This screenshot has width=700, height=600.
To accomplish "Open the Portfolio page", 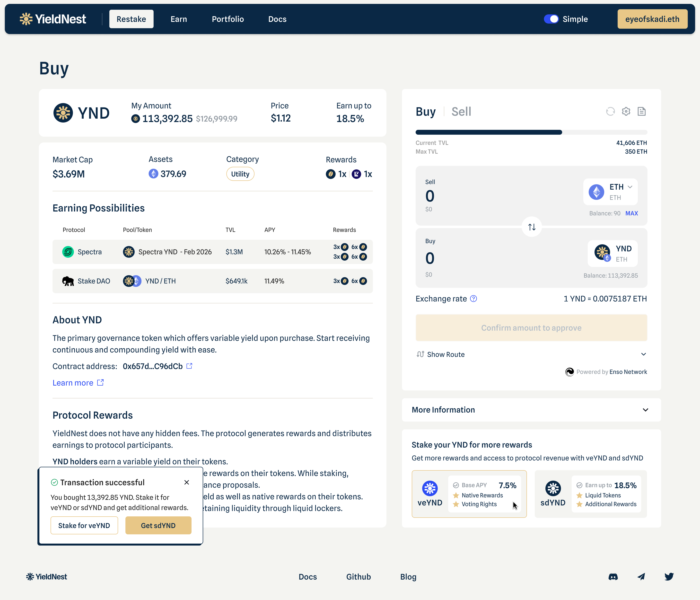I will [x=228, y=19].
